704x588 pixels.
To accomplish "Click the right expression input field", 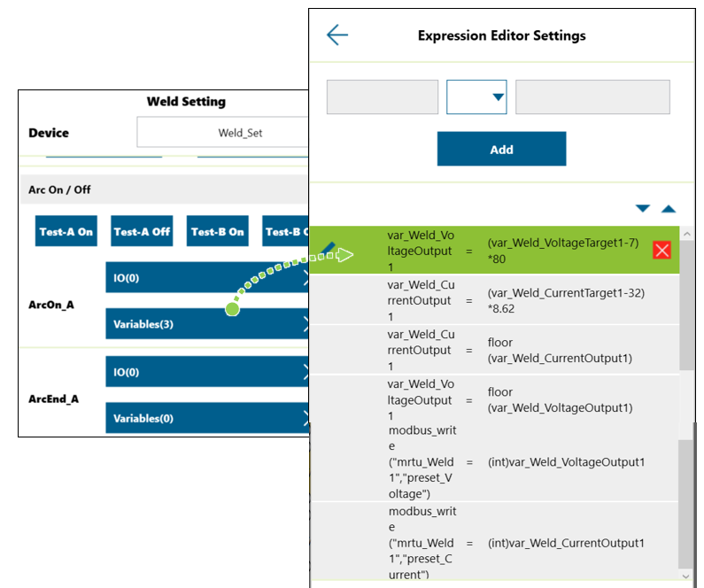I will tap(592, 97).
